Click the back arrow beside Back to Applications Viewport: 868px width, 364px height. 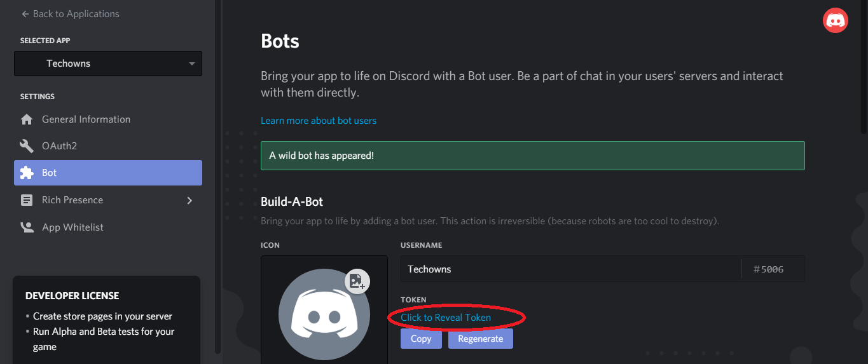click(x=25, y=14)
